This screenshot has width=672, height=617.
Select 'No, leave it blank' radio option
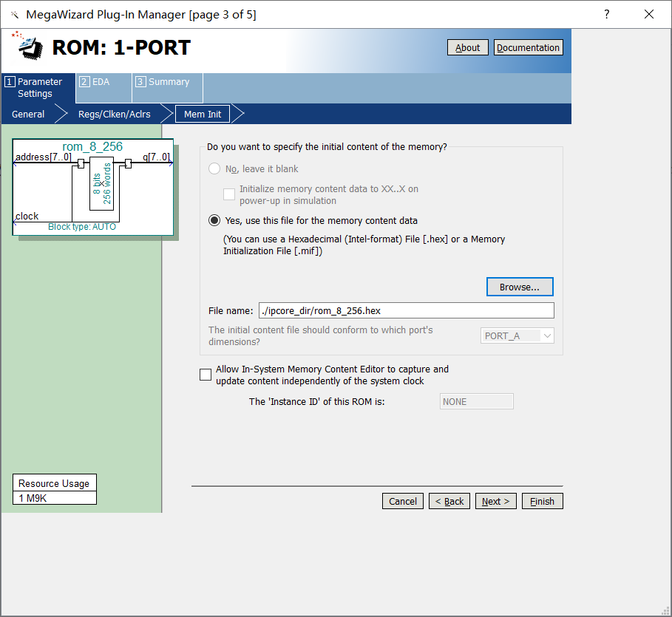point(214,168)
